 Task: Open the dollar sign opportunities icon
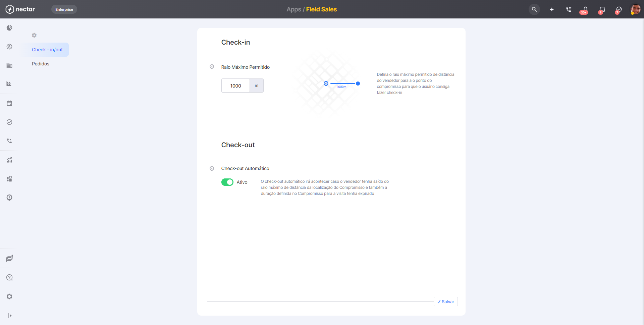(9, 47)
